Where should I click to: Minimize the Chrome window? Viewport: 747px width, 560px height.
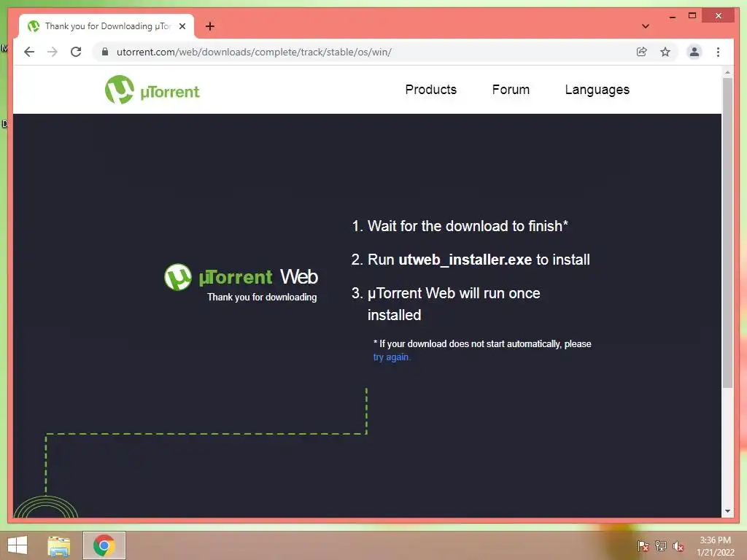click(672, 16)
